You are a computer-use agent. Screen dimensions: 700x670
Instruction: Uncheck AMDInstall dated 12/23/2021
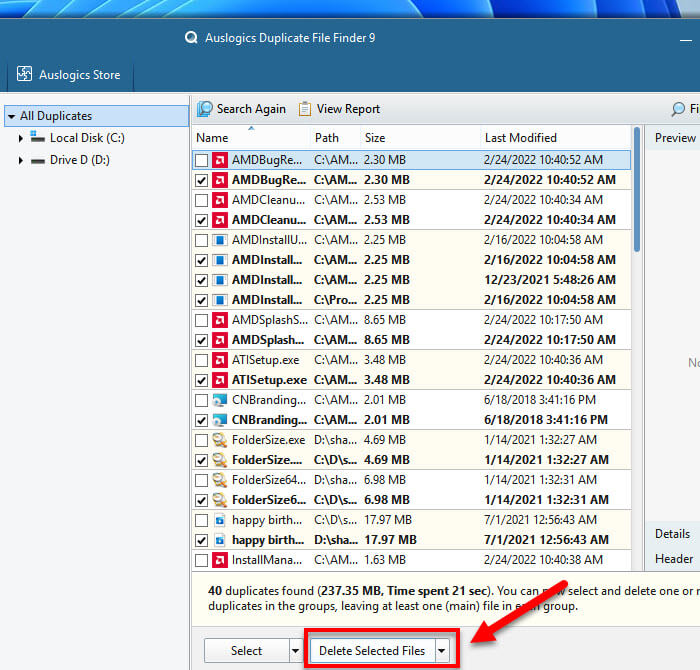point(201,280)
